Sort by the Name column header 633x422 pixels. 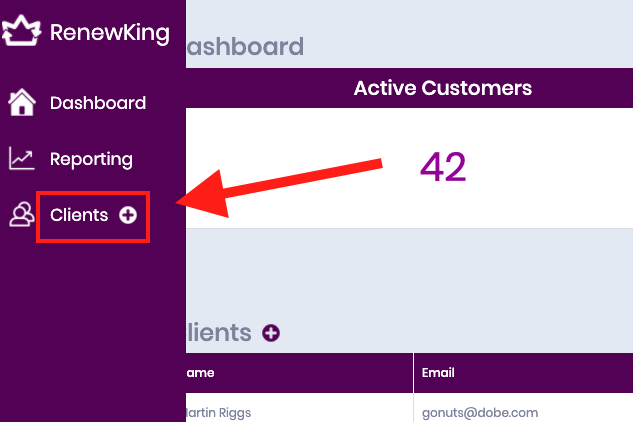click(200, 373)
